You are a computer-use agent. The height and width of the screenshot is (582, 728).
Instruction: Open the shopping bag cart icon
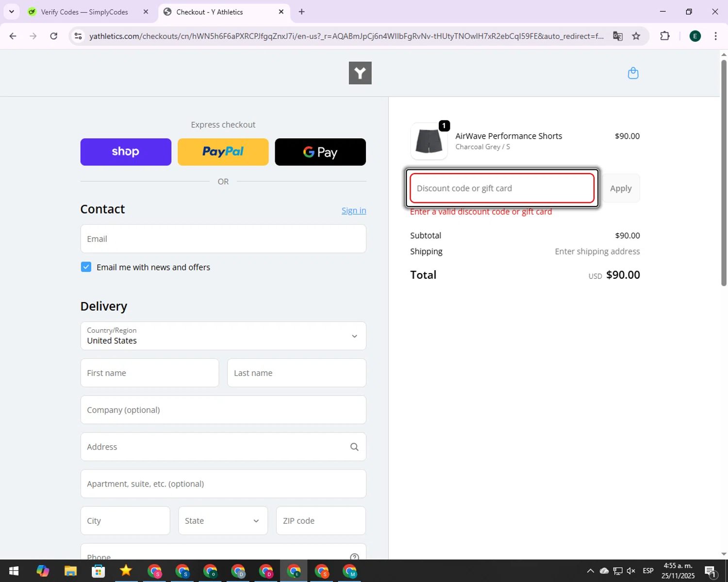pos(633,73)
